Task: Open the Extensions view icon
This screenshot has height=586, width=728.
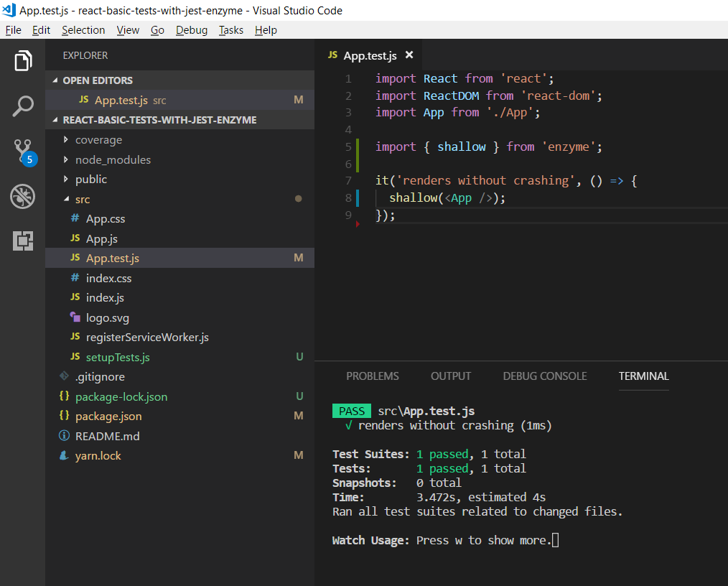Action: click(22, 241)
